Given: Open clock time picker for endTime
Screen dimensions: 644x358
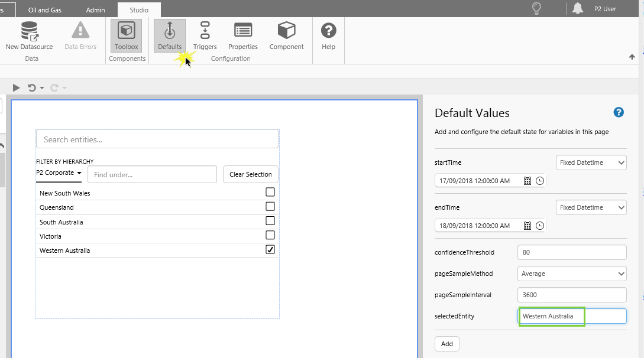Looking at the screenshot, I should tap(540, 226).
